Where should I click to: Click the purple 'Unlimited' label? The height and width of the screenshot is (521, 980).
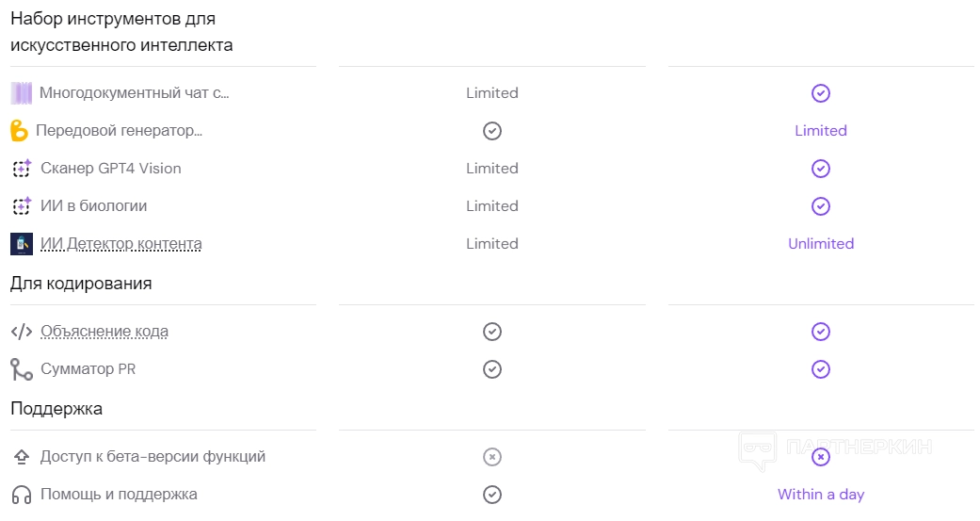point(821,244)
